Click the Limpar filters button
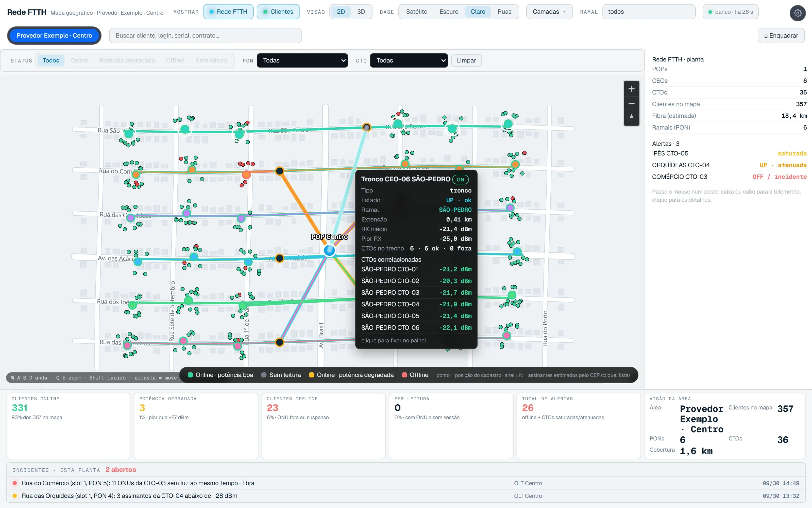Viewport: 812px width, 508px height. [x=466, y=60]
